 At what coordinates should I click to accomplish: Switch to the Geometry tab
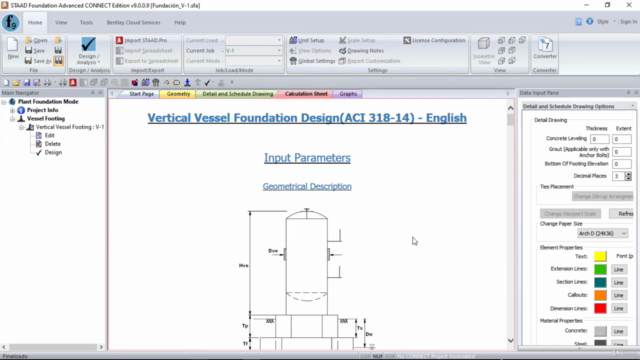(178, 94)
